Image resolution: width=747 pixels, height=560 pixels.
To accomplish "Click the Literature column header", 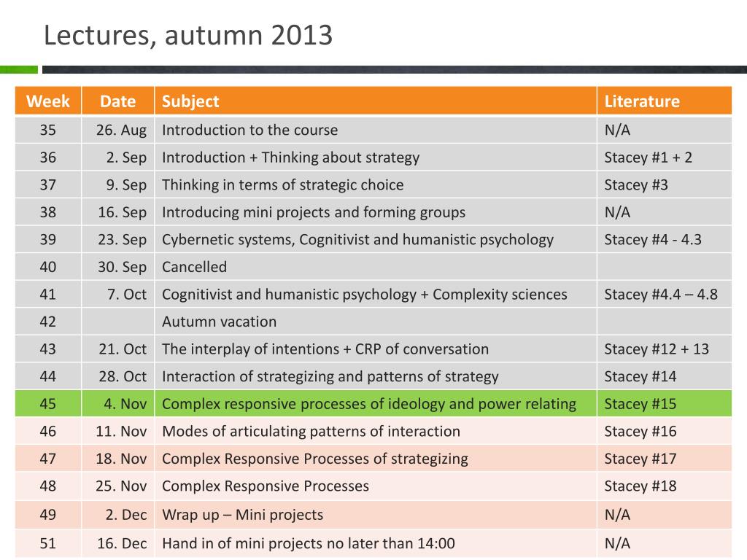I will [664, 101].
